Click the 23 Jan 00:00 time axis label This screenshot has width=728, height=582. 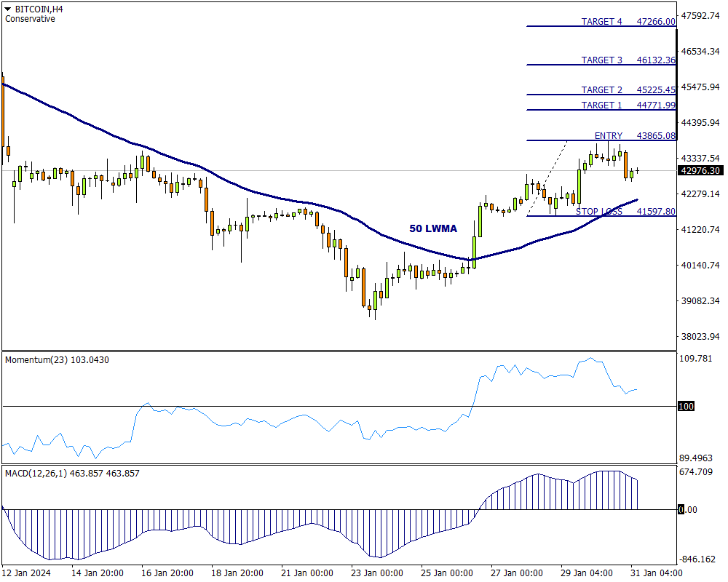click(x=377, y=573)
